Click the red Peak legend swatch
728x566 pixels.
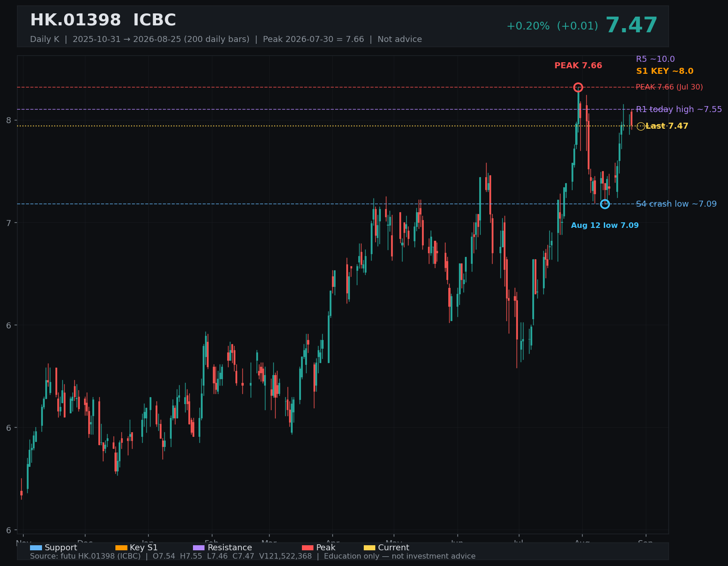tap(307, 548)
